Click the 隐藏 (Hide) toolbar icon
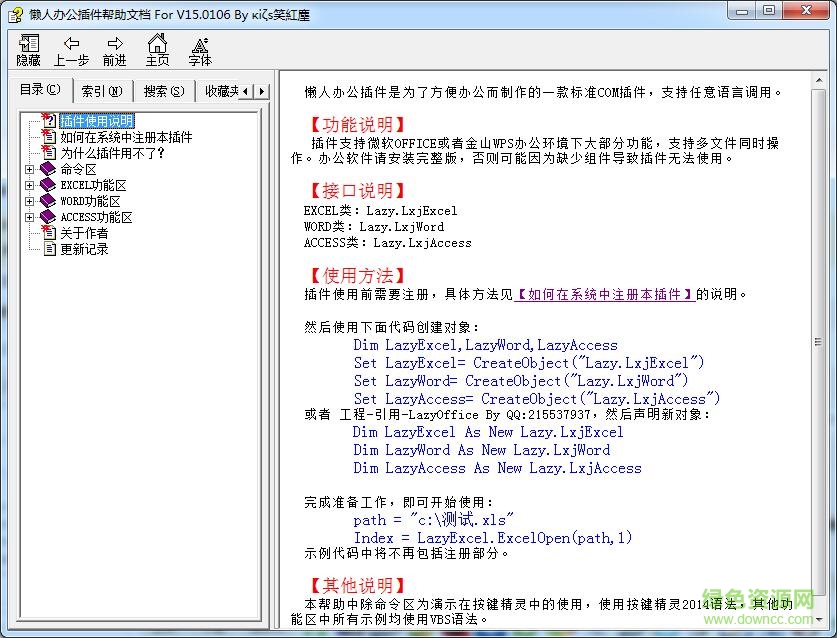 [x=29, y=44]
